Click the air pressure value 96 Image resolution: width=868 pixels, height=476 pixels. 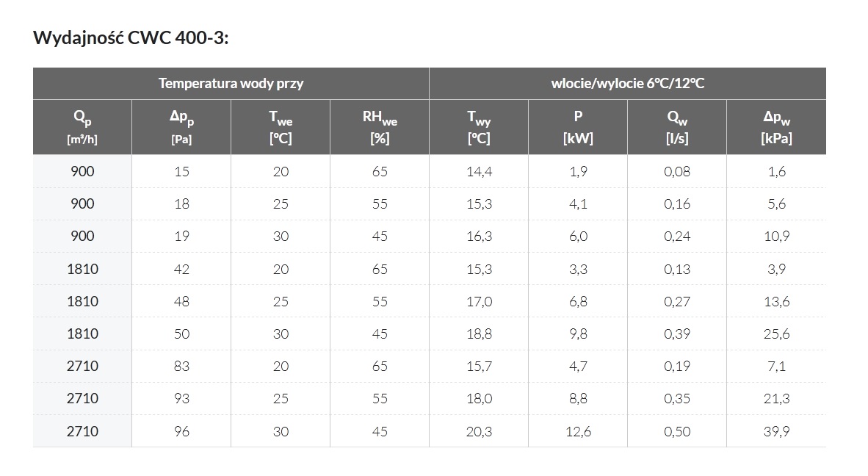(x=181, y=431)
